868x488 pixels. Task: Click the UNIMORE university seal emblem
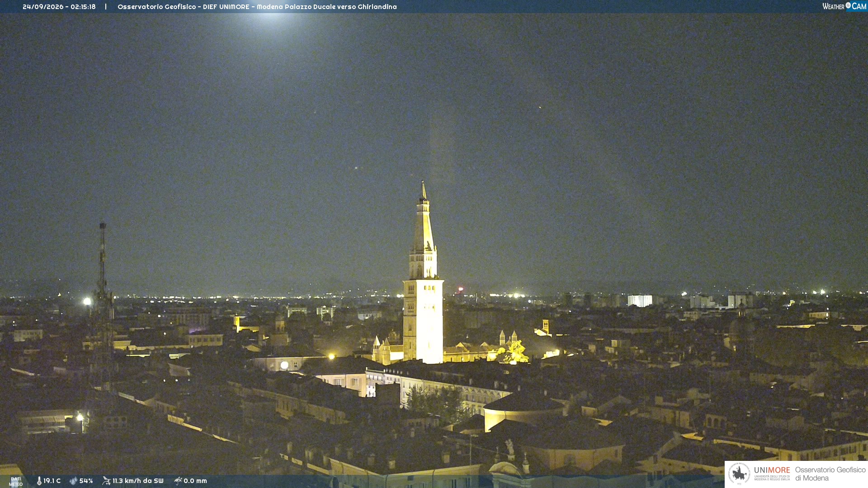point(739,474)
